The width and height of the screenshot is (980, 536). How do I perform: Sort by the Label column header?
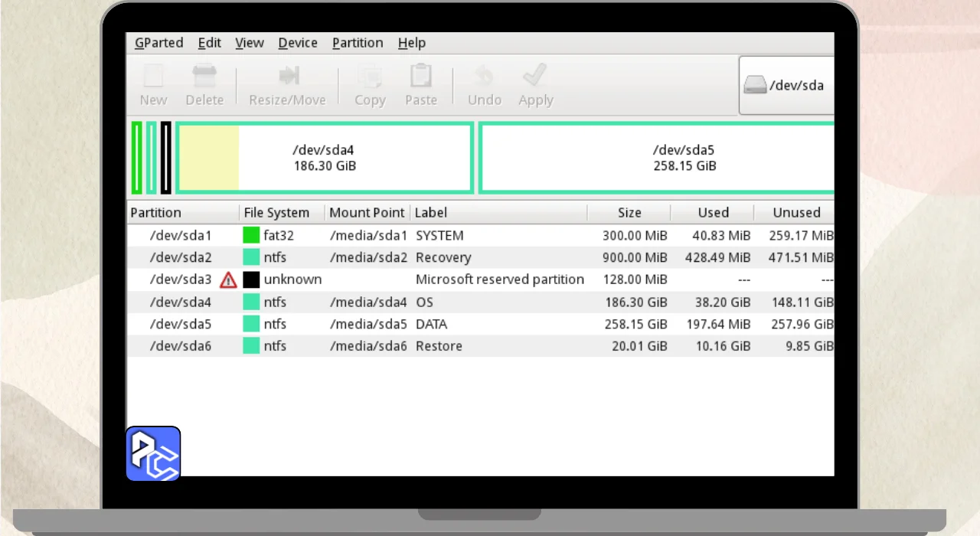tap(498, 213)
